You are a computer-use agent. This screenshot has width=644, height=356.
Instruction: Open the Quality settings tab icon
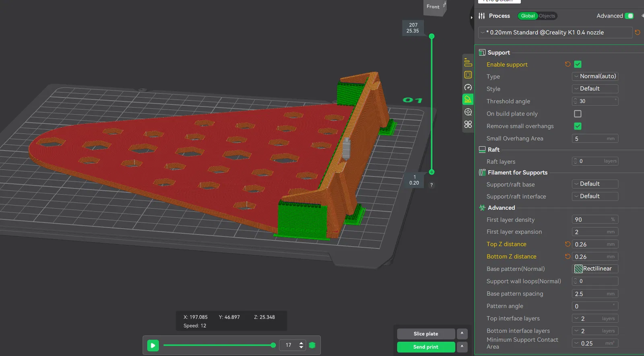coord(468,62)
